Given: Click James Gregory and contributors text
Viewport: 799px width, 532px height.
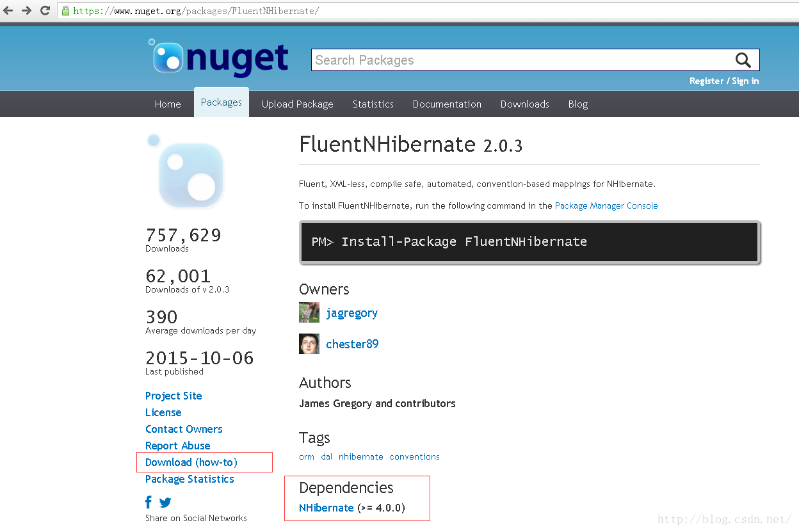Looking at the screenshot, I should (x=377, y=403).
